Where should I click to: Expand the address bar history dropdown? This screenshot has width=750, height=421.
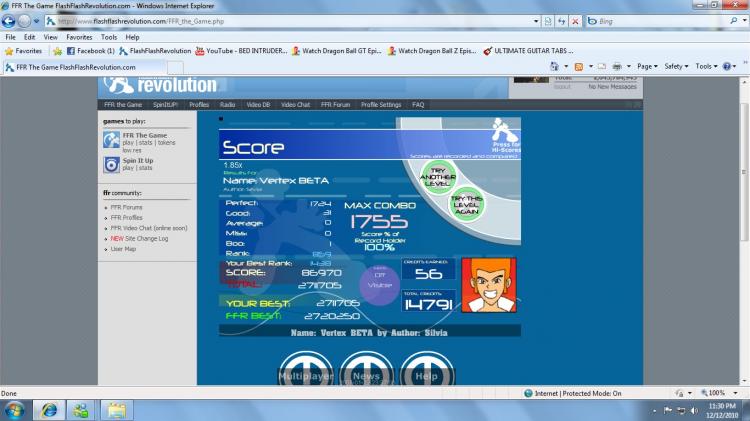[536, 22]
